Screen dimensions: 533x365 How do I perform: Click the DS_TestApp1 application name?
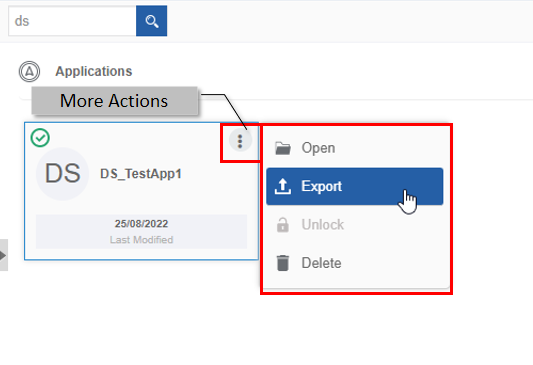(x=141, y=174)
